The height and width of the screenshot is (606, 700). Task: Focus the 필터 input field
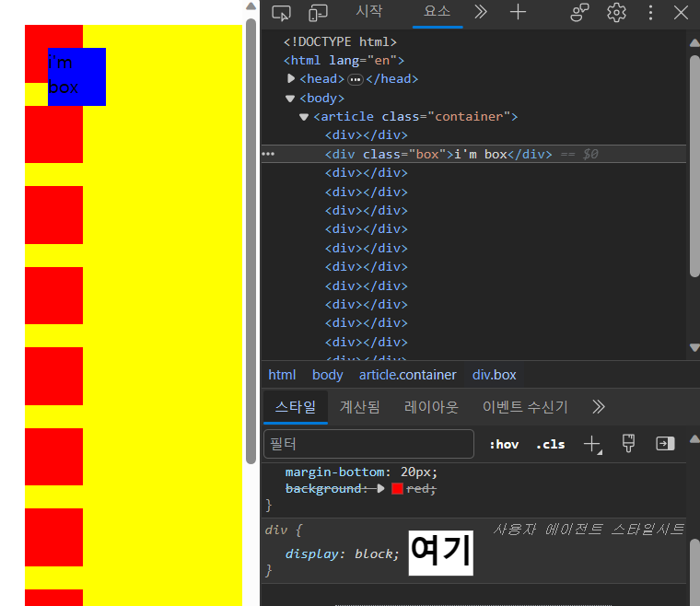[368, 444]
